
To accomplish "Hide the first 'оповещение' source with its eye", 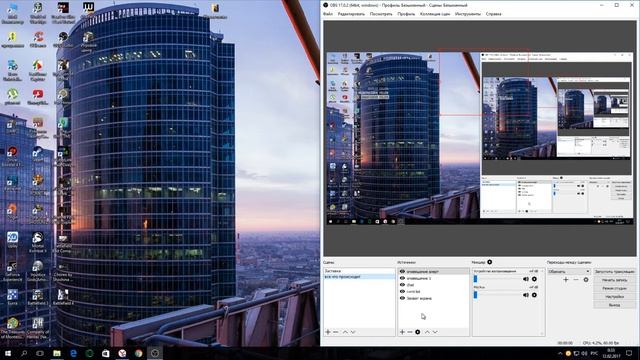I will tap(402, 271).
